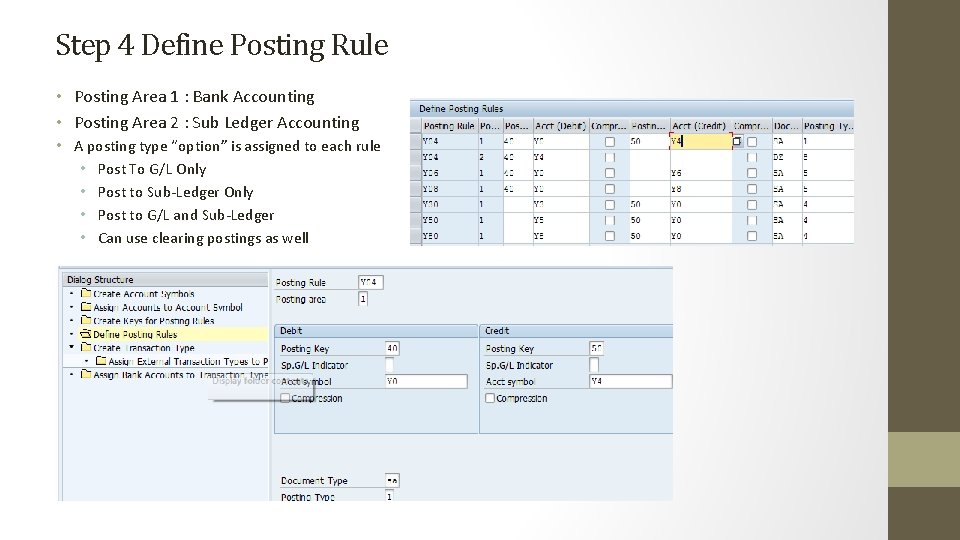
Task: Select row header button of Y30 row
Action: pyautogui.click(x=416, y=204)
